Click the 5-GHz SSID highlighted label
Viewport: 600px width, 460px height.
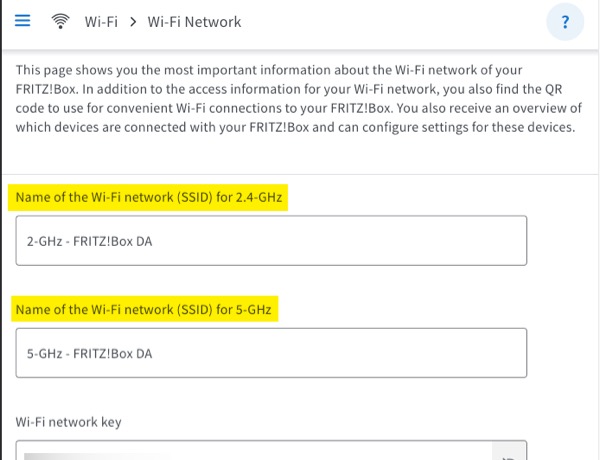click(144, 309)
